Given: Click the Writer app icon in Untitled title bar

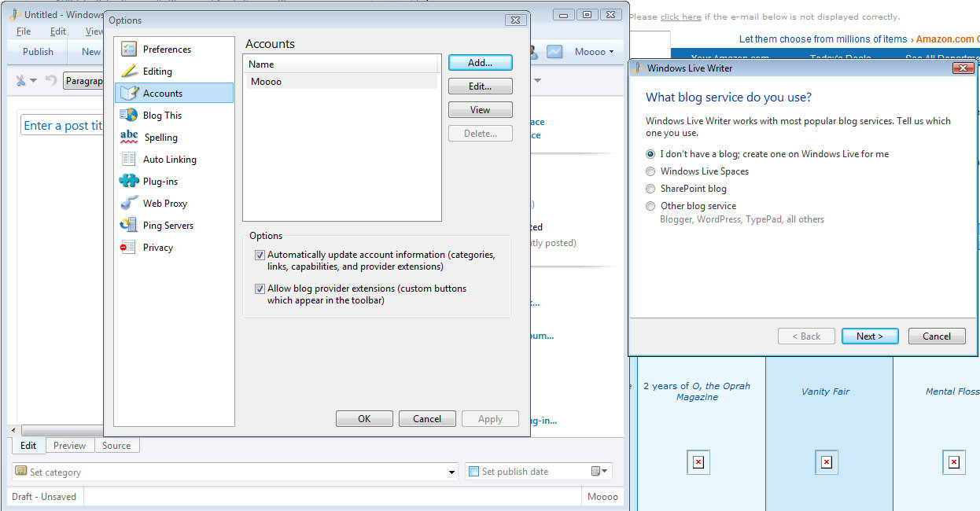Looking at the screenshot, I should pyautogui.click(x=14, y=14).
